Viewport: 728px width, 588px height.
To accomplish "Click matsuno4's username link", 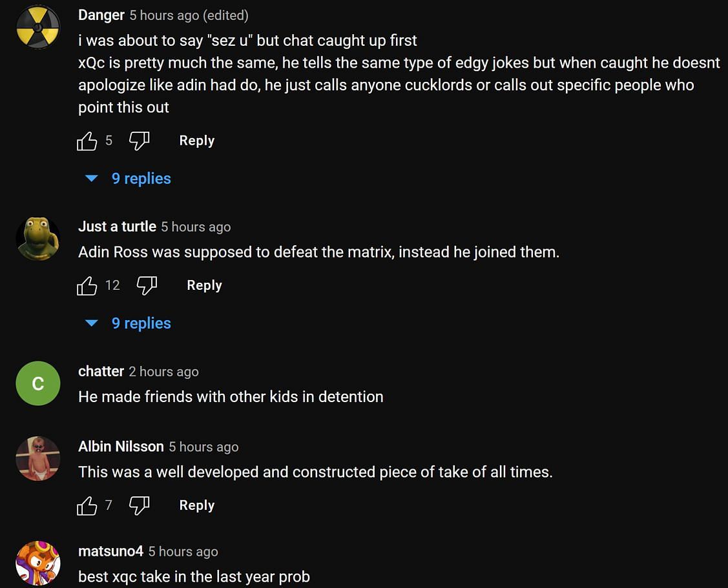I will (110, 551).
